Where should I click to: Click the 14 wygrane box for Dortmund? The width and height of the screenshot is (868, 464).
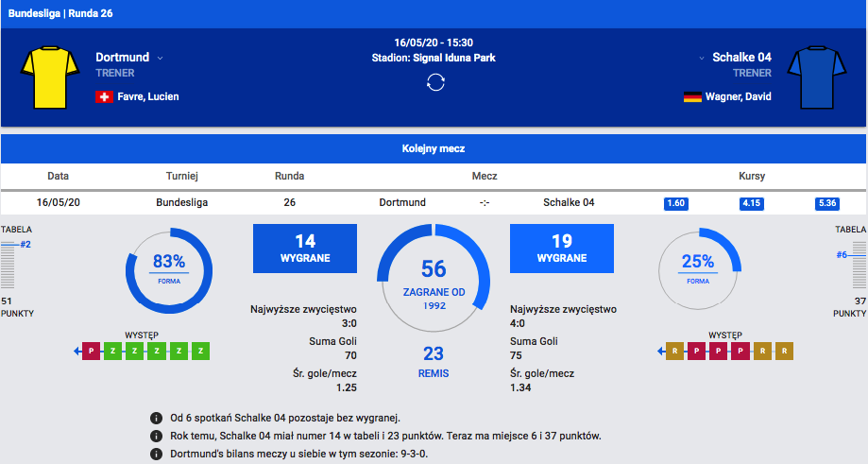point(305,248)
